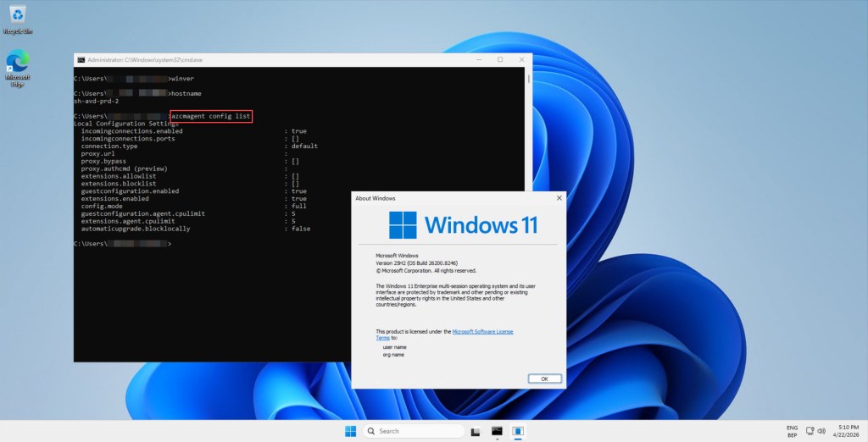Open the network status tray icon

808,431
